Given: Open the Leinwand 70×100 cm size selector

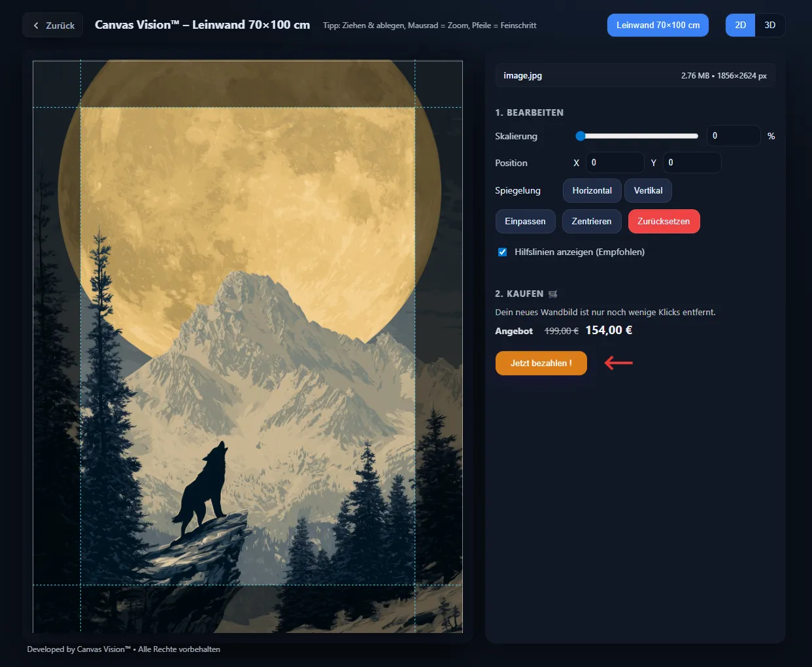Looking at the screenshot, I should (x=658, y=25).
